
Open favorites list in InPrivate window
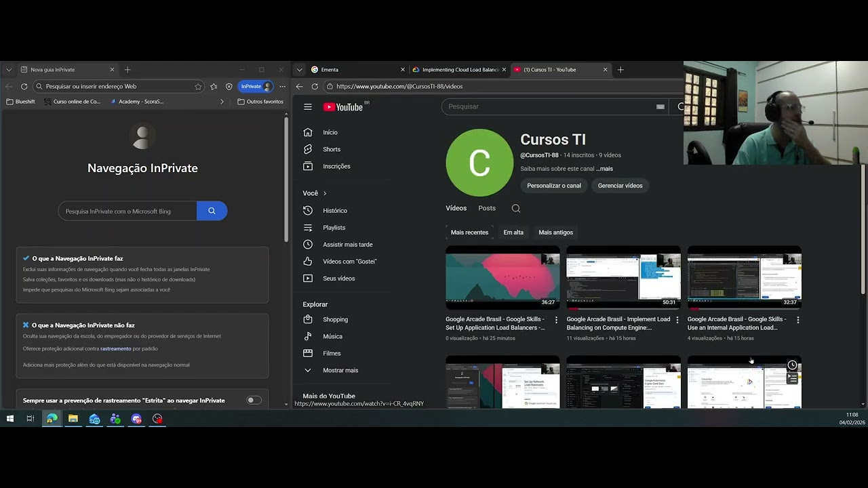[x=214, y=86]
